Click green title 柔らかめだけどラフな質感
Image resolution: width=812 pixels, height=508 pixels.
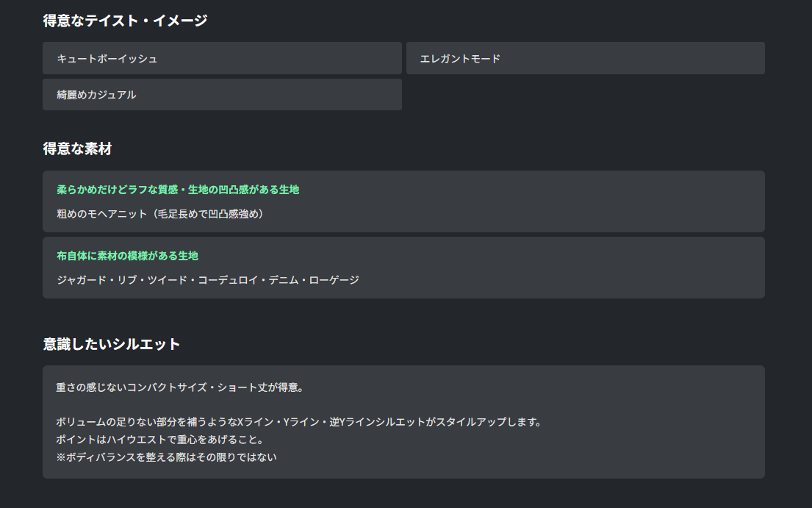coord(178,190)
